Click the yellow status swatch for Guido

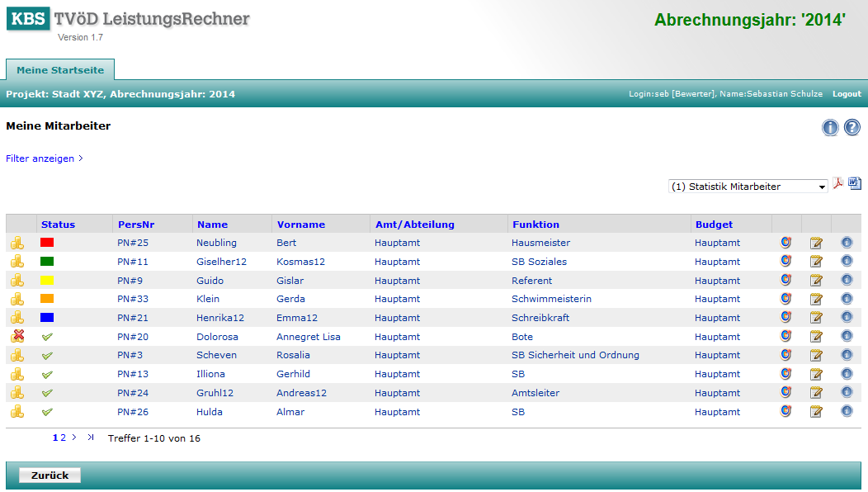pos(47,281)
